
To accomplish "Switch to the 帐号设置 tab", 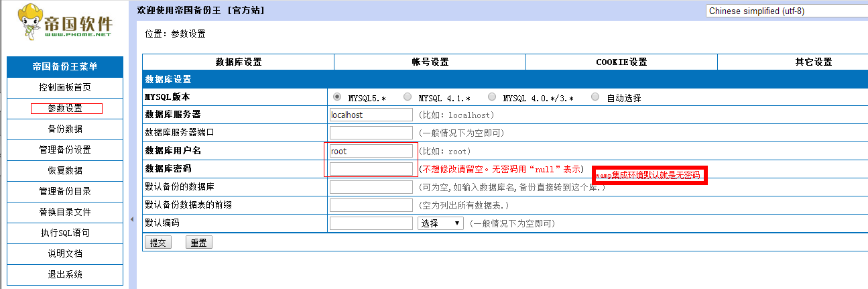I will (x=430, y=62).
